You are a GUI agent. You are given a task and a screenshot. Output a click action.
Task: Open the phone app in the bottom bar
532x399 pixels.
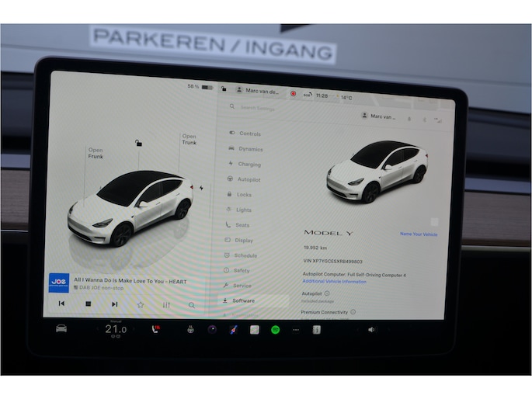[x=157, y=329]
